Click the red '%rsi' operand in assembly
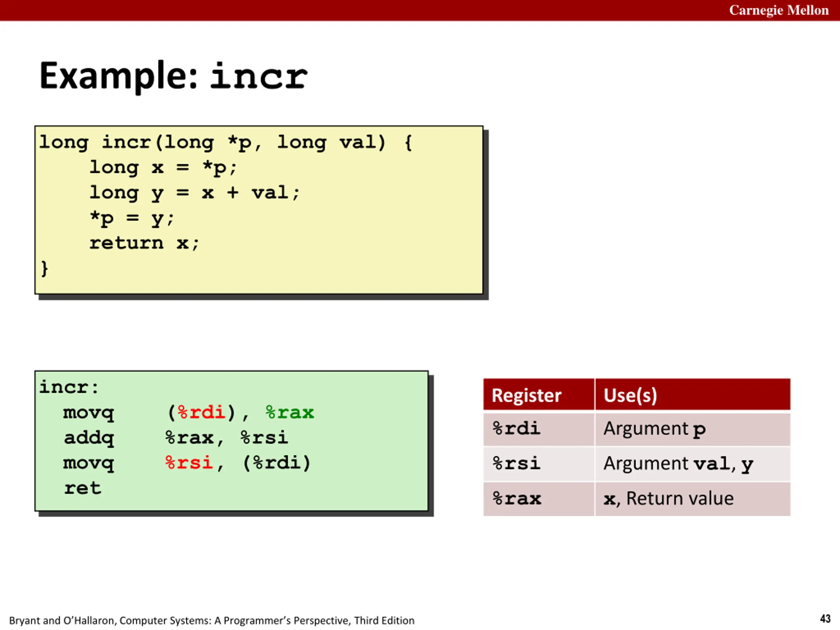840x630 pixels. point(189,463)
